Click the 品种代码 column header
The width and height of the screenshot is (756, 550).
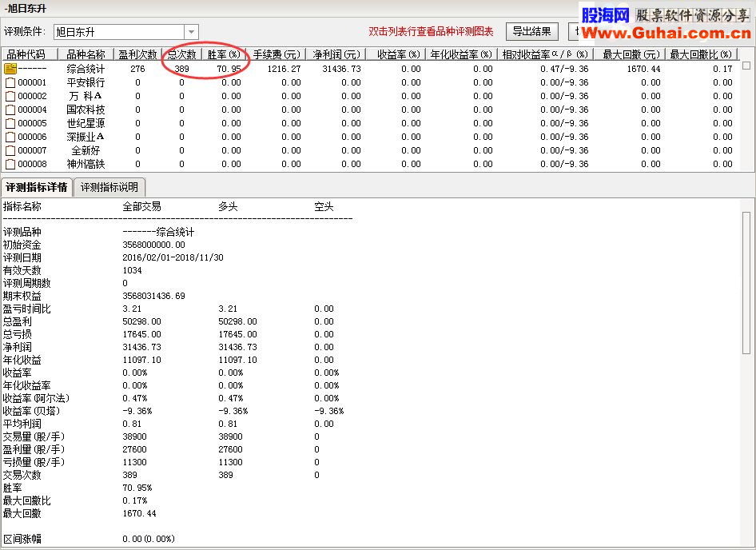click(30, 54)
